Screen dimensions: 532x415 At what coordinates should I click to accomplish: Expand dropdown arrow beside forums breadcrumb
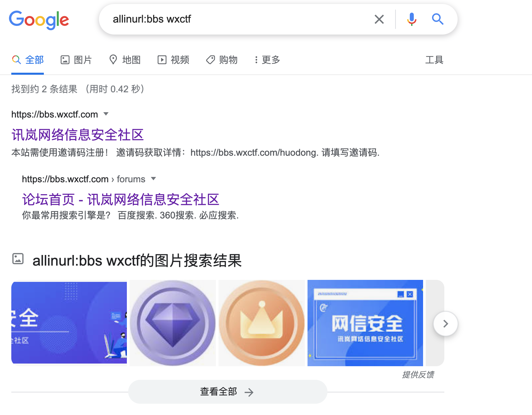click(x=153, y=179)
